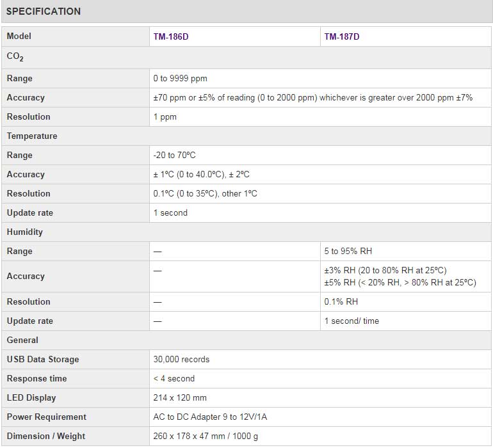Click the '1 second/ time' update rate cell

pos(352,321)
